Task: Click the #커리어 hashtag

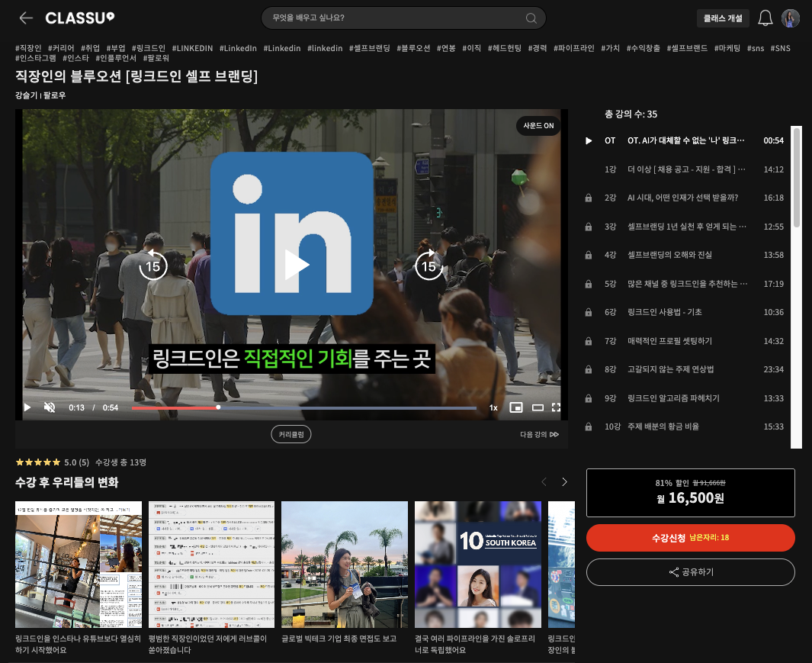Action: 61,48
